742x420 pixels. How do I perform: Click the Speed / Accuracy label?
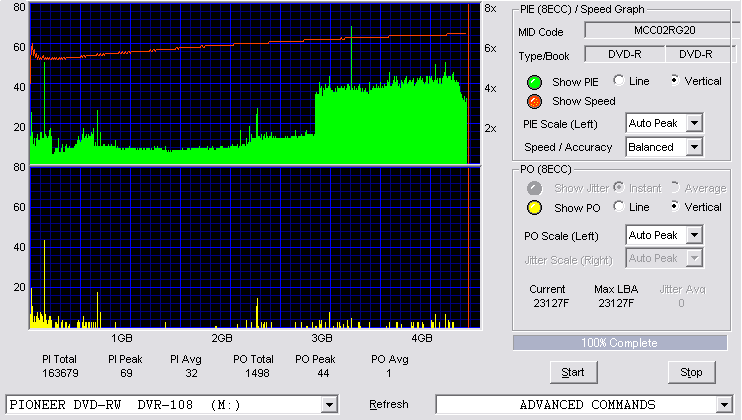[568, 147]
